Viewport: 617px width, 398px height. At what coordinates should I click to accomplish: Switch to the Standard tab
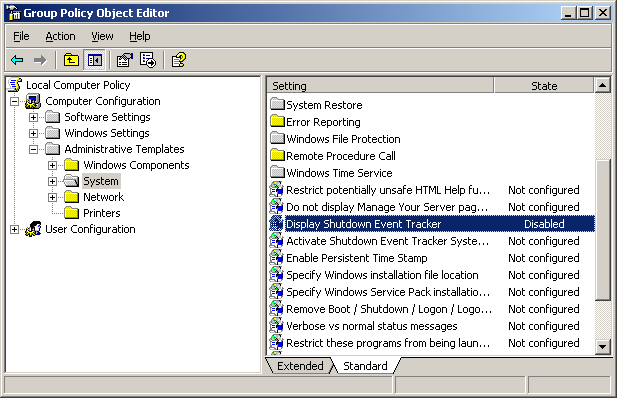click(x=365, y=366)
